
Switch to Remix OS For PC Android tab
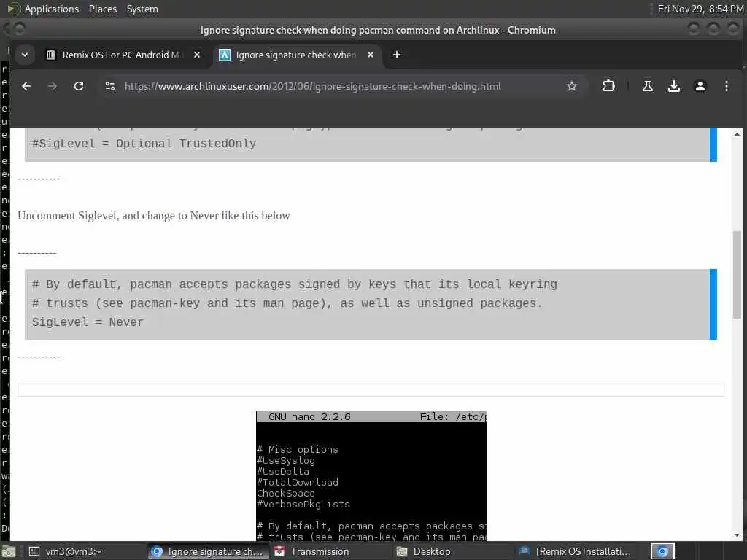(x=122, y=55)
